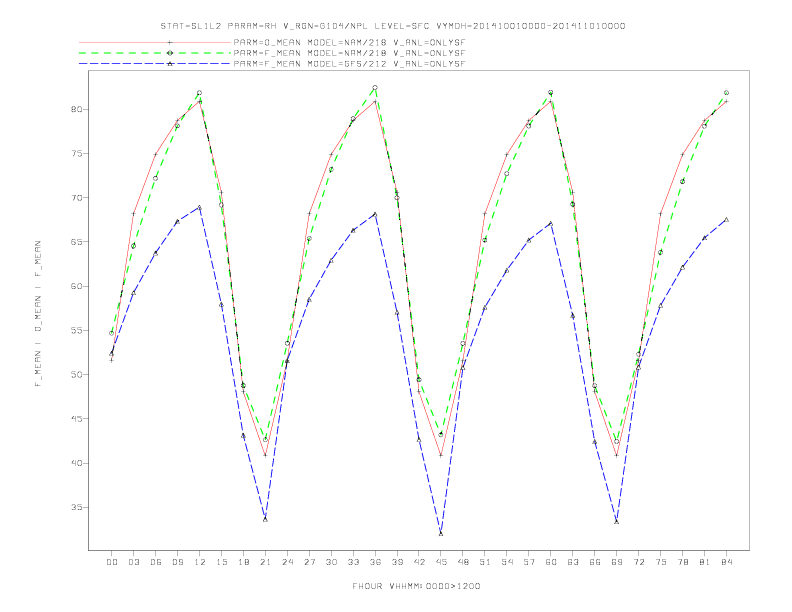Click y-axis tick value 70
The height and width of the screenshot is (612, 792).
(x=76, y=197)
